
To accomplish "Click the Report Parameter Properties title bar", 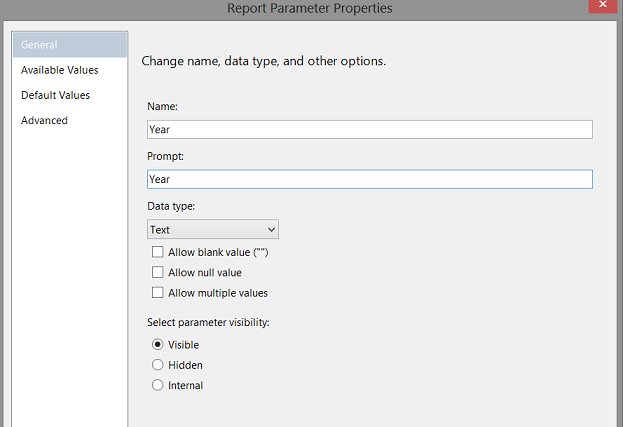I will tap(310, 9).
